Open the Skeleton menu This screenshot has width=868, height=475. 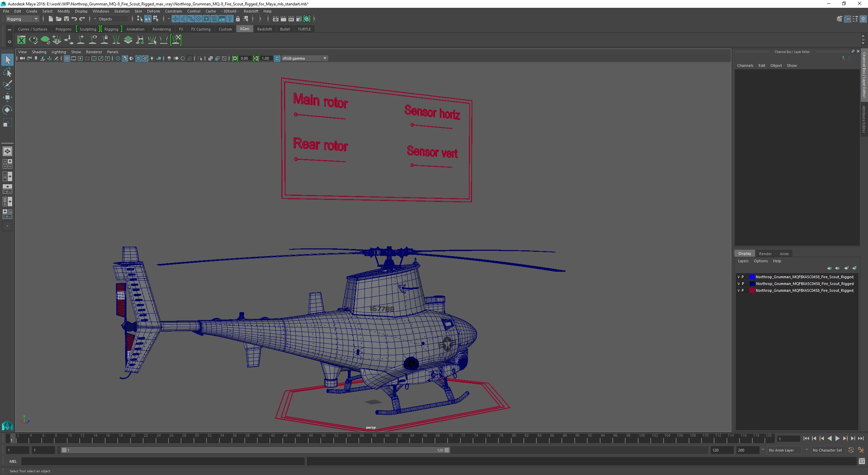[x=121, y=11]
